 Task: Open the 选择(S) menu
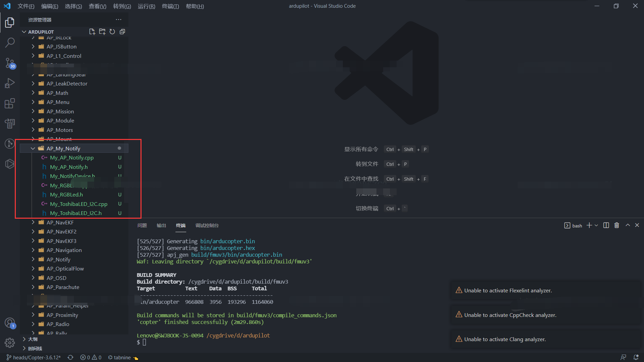[x=73, y=6]
